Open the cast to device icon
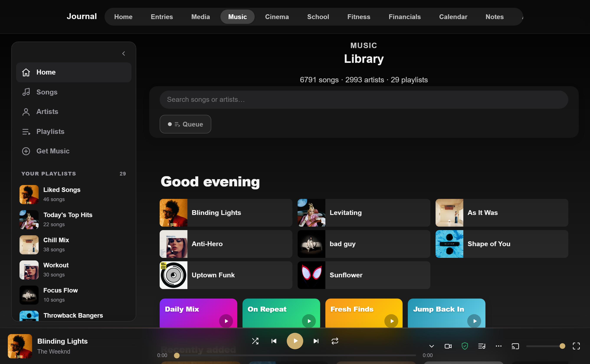The height and width of the screenshot is (364, 590). pyautogui.click(x=515, y=346)
